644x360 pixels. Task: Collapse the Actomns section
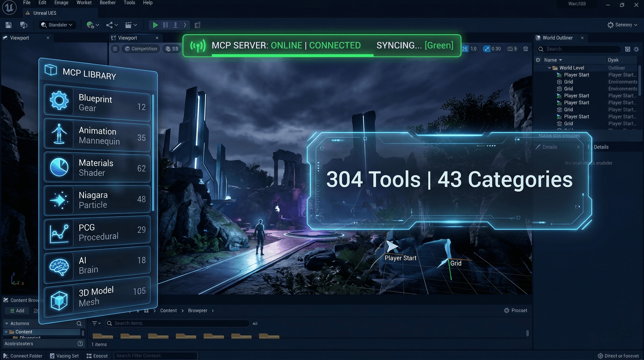(7, 323)
